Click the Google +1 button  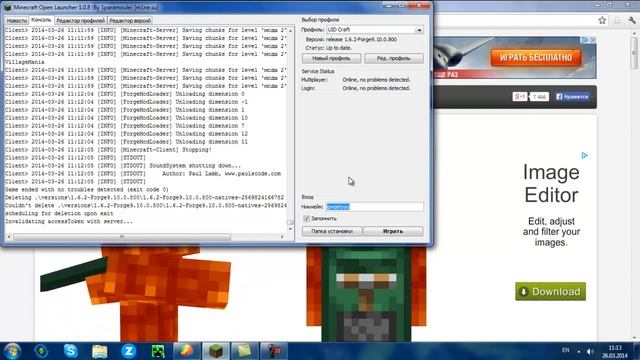click(x=520, y=97)
